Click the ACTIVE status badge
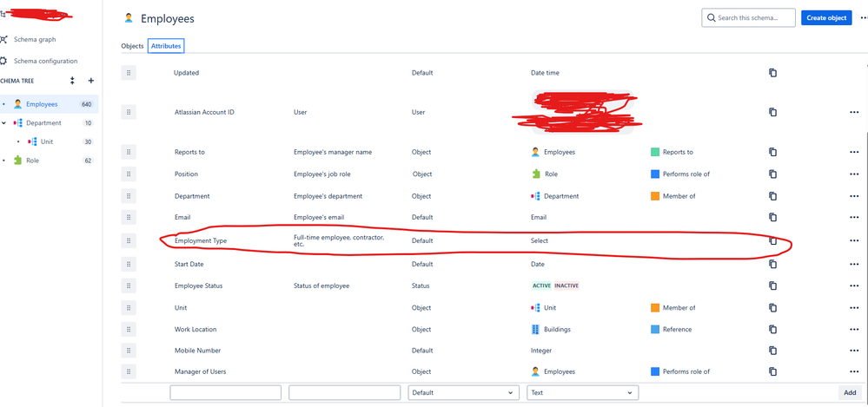The image size is (868, 407). point(541,286)
